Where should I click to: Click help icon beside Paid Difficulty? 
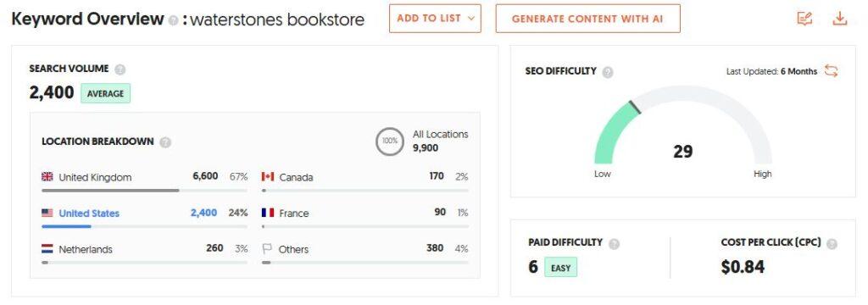point(614,243)
